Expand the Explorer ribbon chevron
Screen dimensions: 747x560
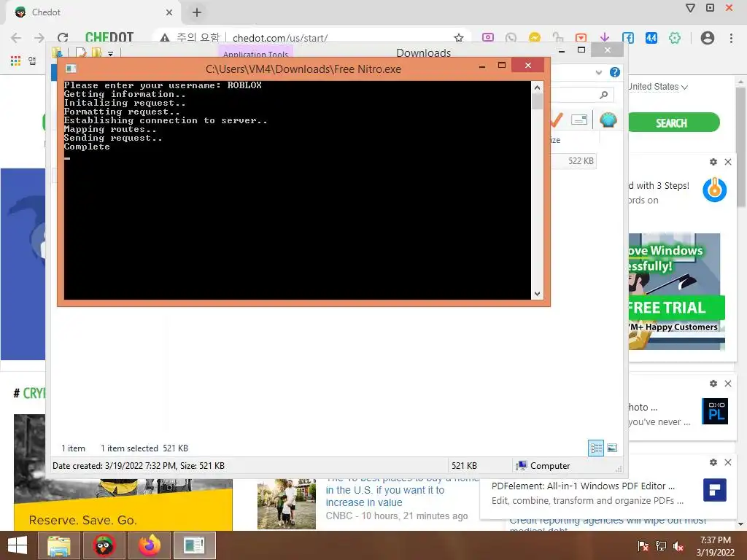point(599,72)
